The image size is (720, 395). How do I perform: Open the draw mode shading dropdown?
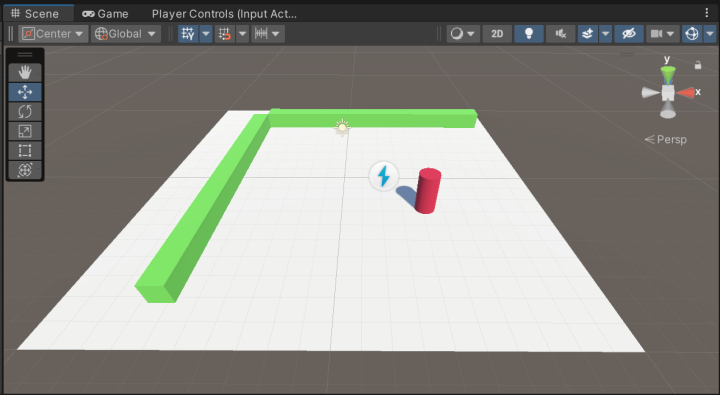point(463,34)
